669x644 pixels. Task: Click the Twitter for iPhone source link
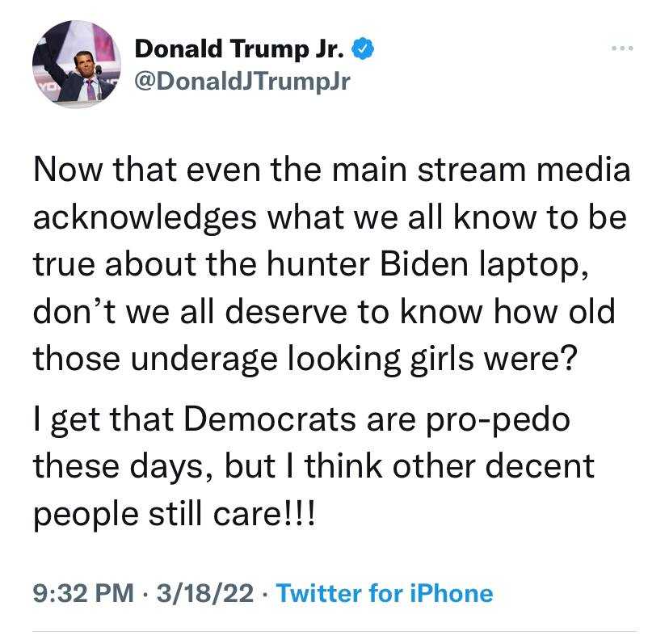click(385, 593)
